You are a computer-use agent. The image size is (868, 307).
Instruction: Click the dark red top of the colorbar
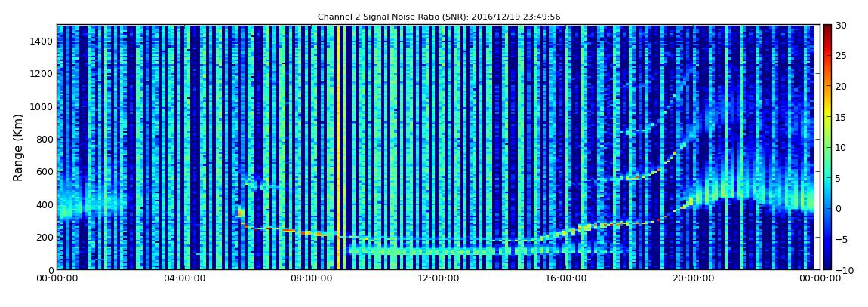click(827, 28)
